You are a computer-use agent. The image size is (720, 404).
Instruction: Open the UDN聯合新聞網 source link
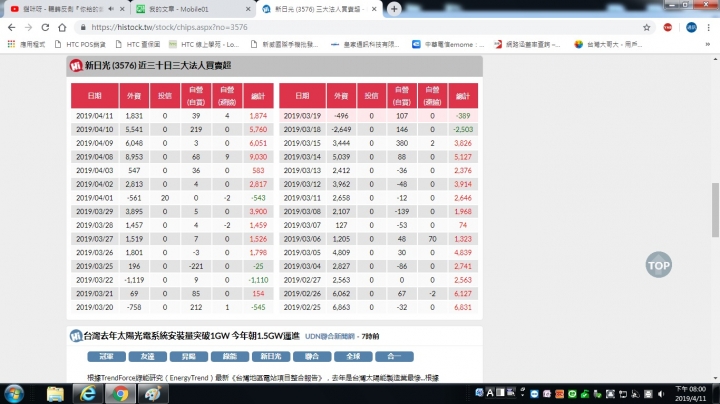pos(330,337)
